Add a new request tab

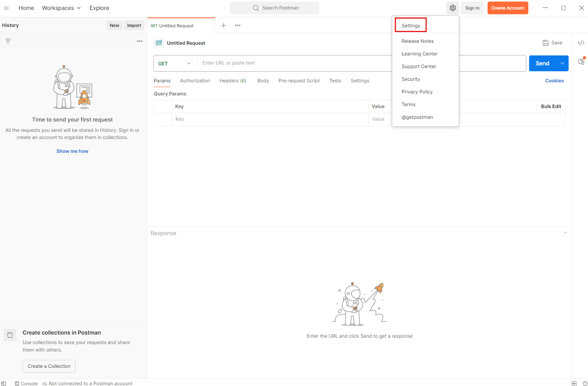point(223,25)
